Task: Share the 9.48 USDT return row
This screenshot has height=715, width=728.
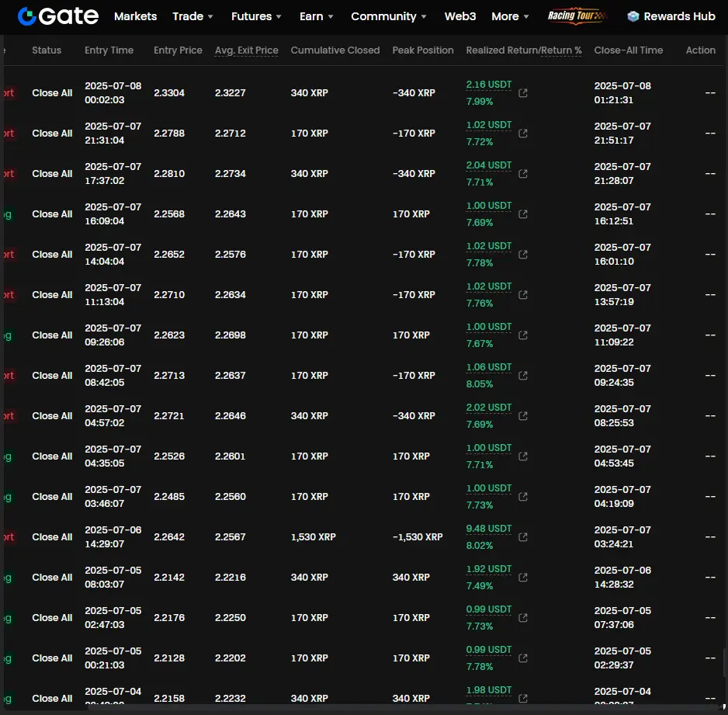Action: coord(523,537)
